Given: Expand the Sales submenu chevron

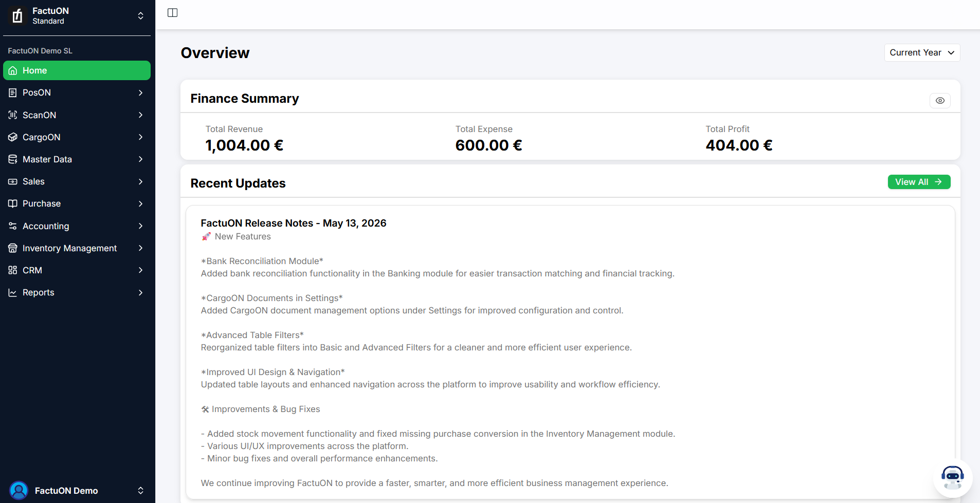Looking at the screenshot, I should (140, 181).
